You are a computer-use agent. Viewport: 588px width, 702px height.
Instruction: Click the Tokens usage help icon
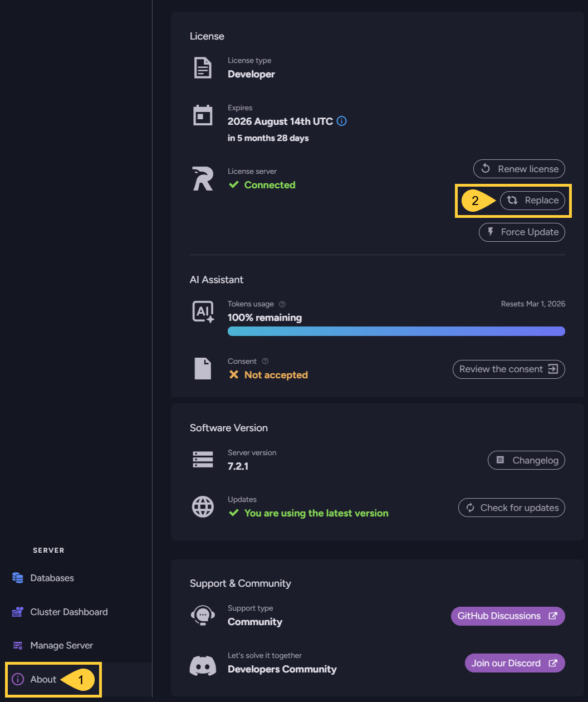(282, 304)
